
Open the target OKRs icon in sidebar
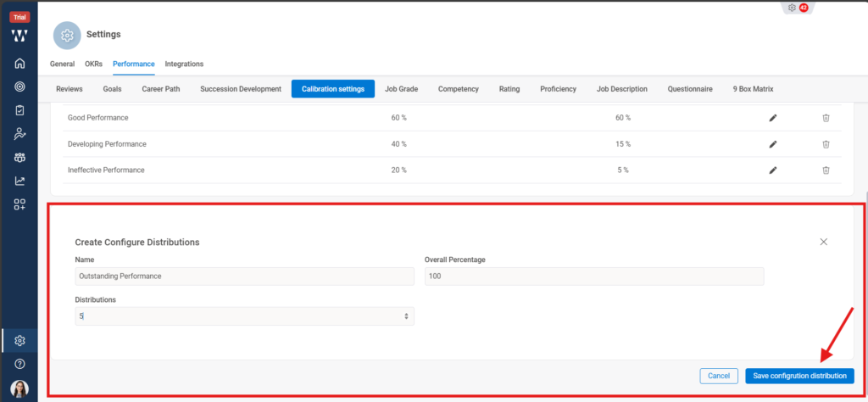tap(19, 87)
